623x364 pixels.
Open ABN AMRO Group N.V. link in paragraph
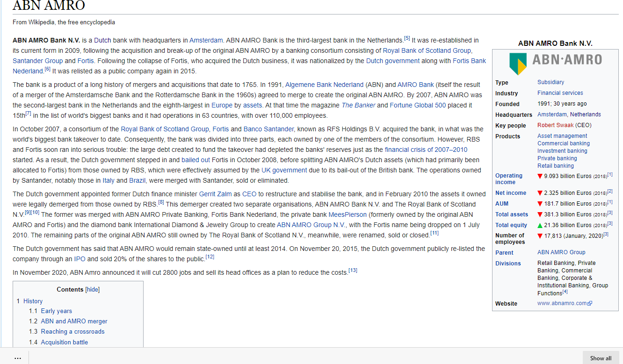tap(311, 225)
